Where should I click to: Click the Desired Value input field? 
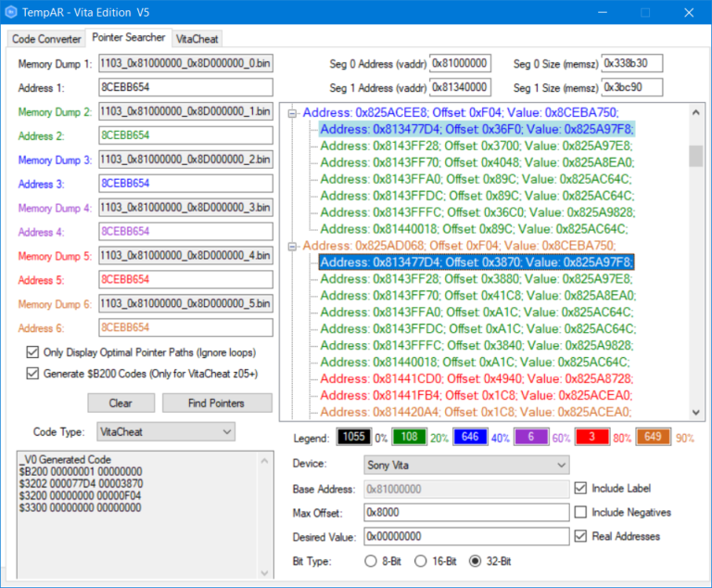point(466,536)
